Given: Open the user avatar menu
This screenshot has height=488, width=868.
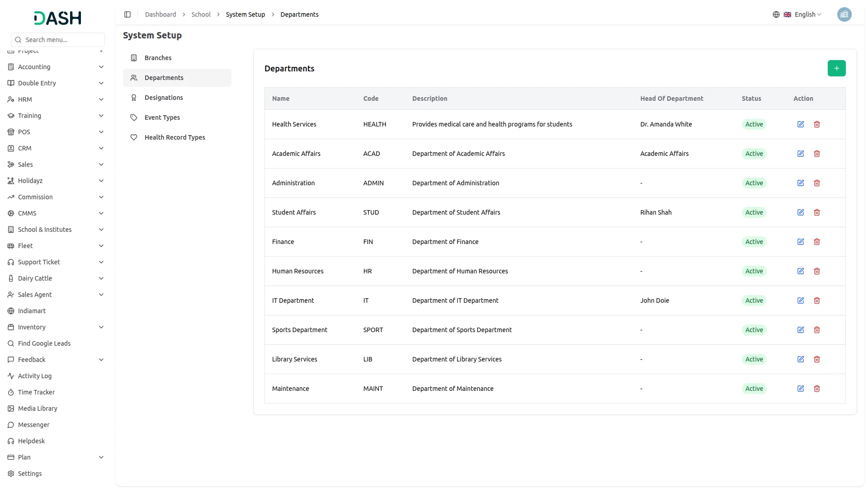Looking at the screenshot, I should (844, 14).
